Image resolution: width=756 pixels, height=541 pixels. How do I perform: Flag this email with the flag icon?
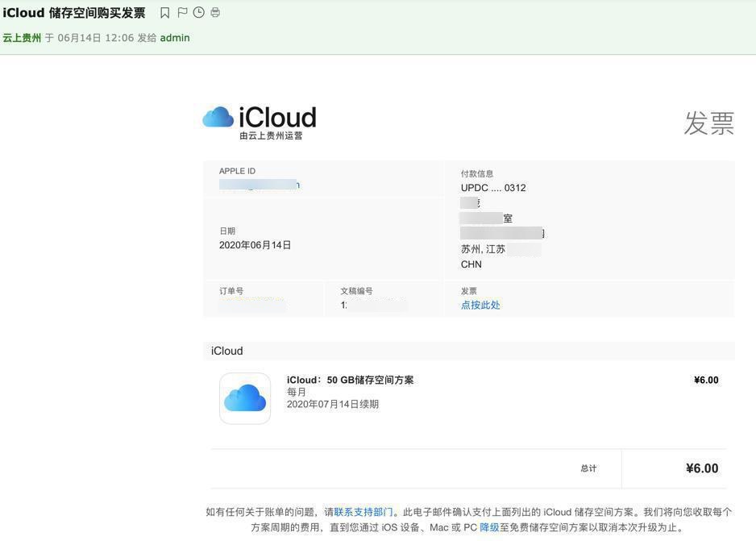click(182, 13)
